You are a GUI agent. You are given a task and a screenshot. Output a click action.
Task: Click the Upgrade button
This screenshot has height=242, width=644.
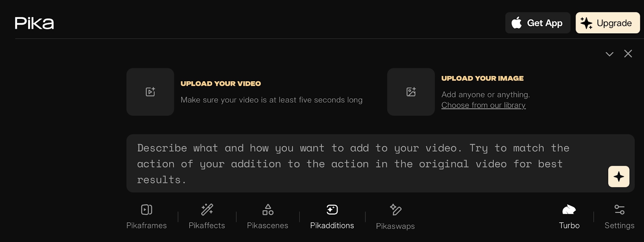click(x=608, y=23)
